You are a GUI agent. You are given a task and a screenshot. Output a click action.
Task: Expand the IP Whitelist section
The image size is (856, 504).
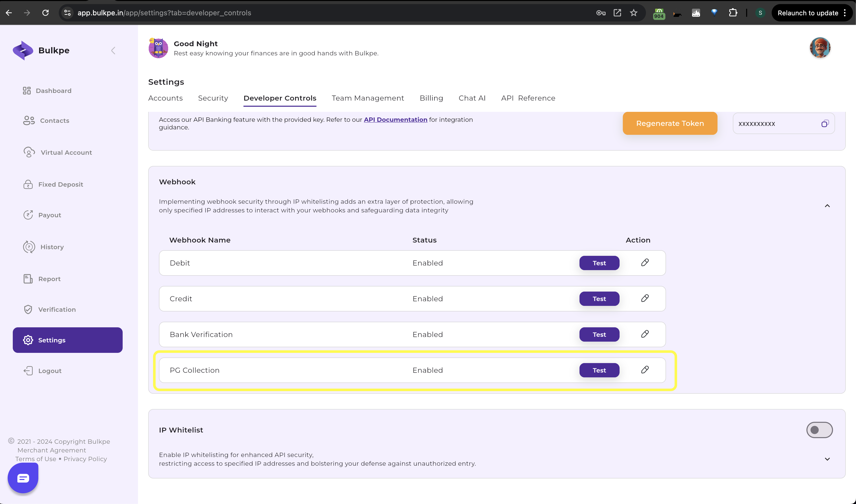tap(827, 459)
